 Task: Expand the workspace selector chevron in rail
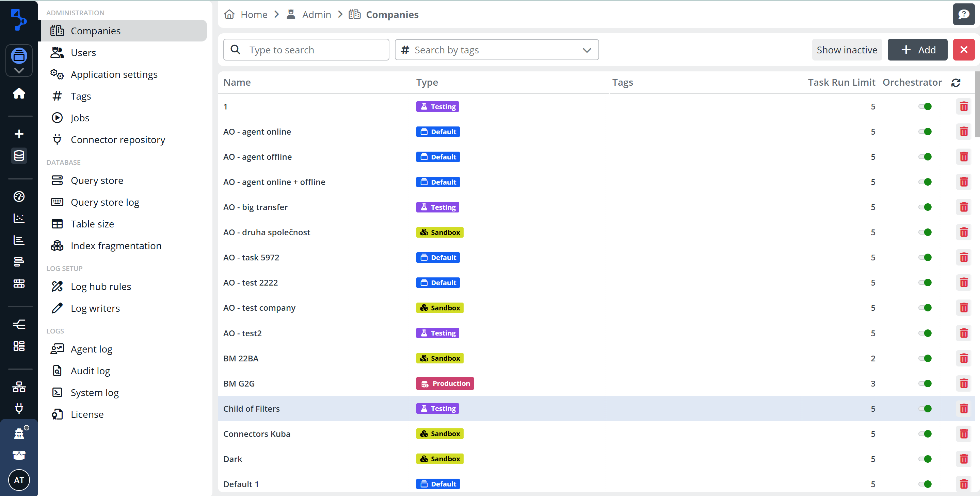coord(19,71)
